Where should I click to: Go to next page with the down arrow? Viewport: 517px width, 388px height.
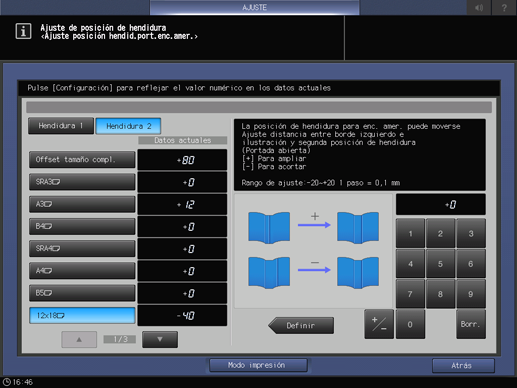160,339
